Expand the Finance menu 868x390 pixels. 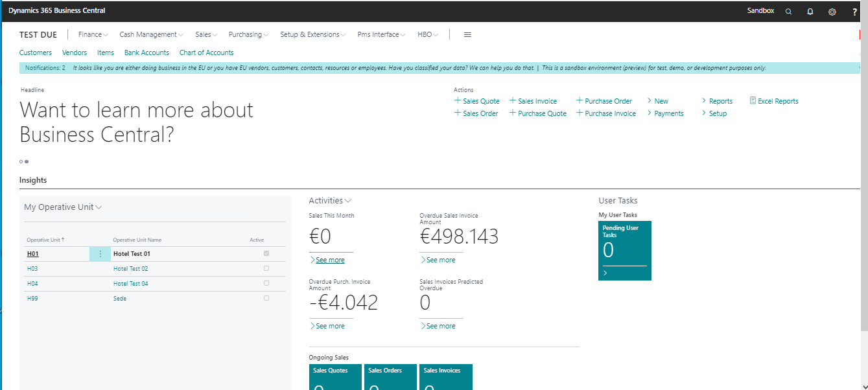point(93,35)
